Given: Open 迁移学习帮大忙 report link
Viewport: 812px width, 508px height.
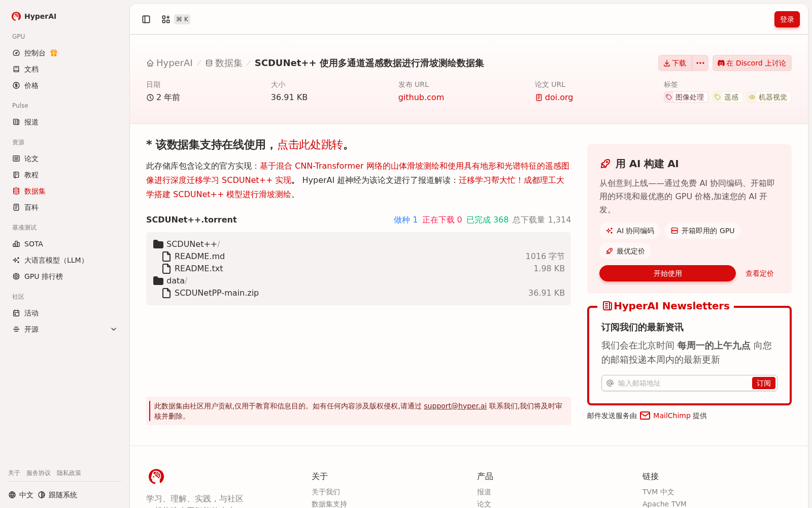Looking at the screenshot, I should pos(355,187).
